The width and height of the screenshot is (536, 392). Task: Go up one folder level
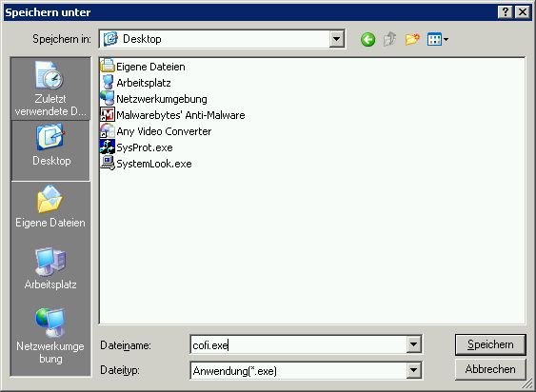pos(389,39)
